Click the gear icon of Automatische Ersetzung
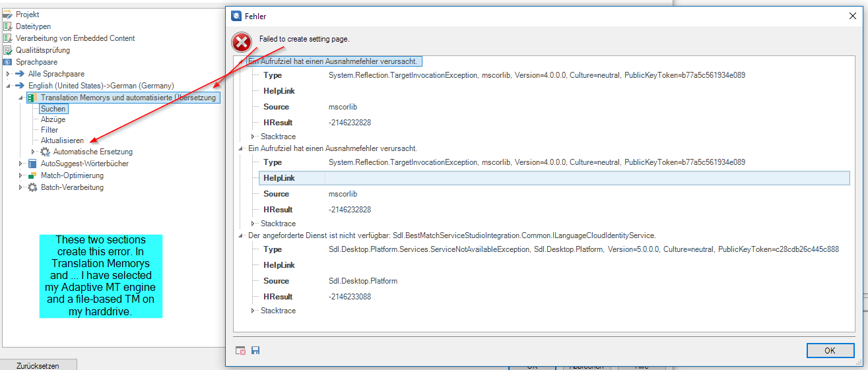The height and width of the screenshot is (370, 868). click(x=45, y=152)
